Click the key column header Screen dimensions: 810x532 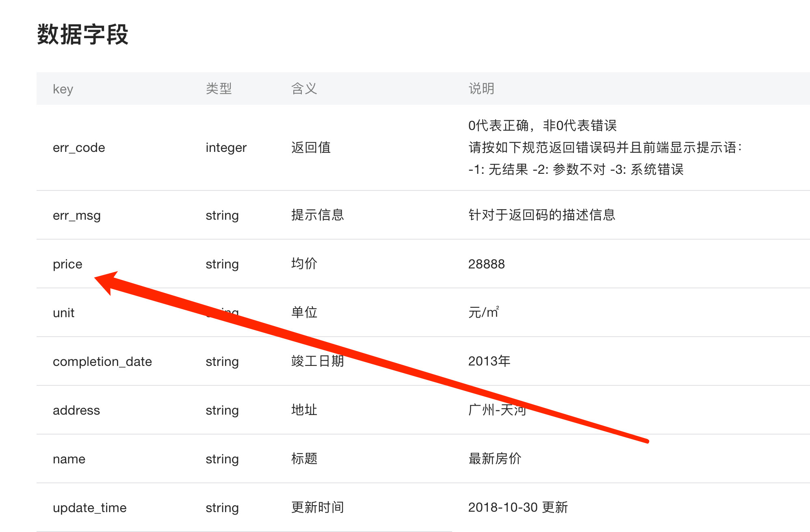coord(63,89)
